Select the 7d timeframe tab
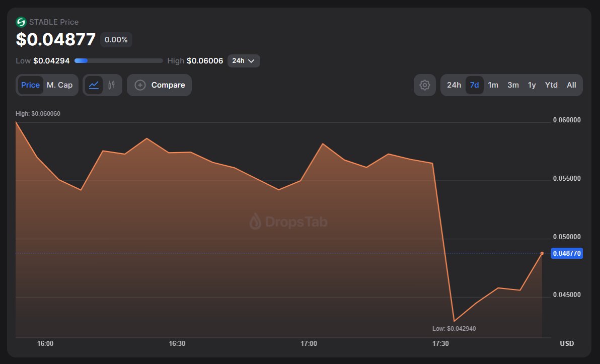 pyautogui.click(x=474, y=85)
